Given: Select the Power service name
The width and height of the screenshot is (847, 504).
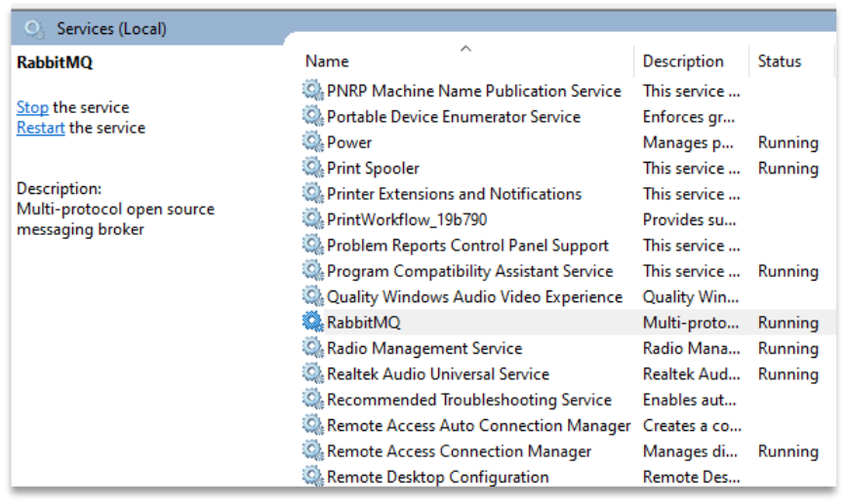Looking at the screenshot, I should pos(349,142).
